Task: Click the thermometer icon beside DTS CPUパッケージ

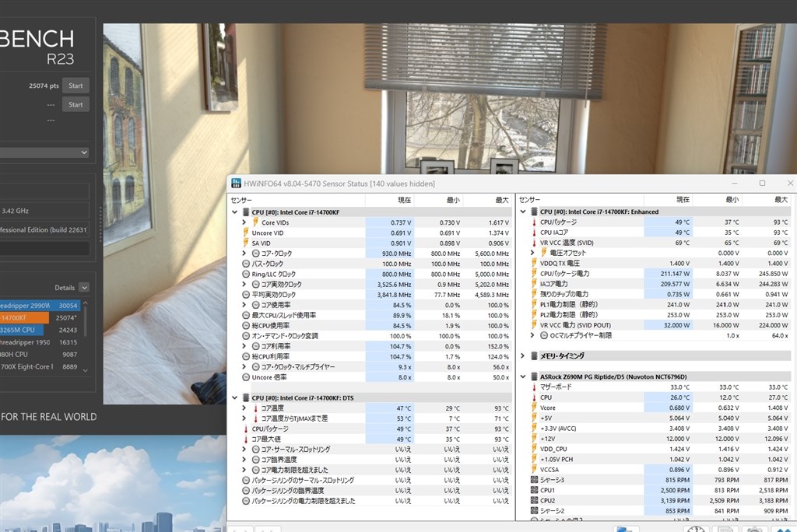Action: pos(246,429)
